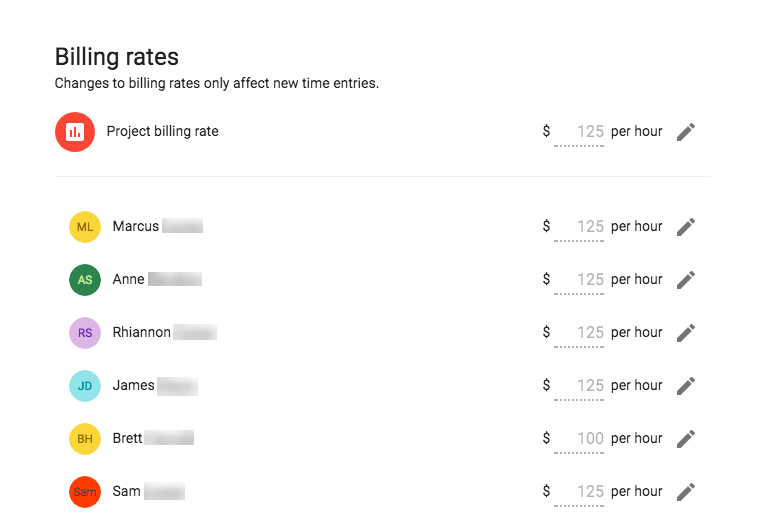Image resolution: width=766 pixels, height=522 pixels.
Task: Edit the Project billing rate with pencil icon
Action: point(686,132)
